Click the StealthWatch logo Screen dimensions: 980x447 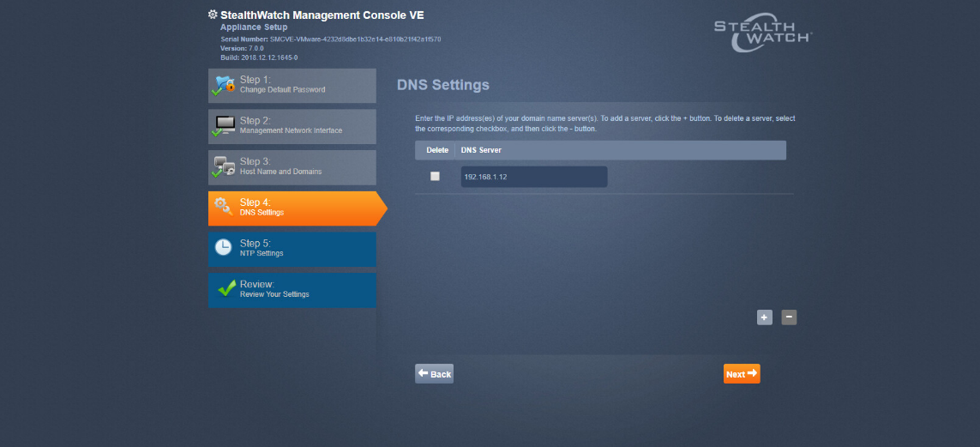point(762,30)
